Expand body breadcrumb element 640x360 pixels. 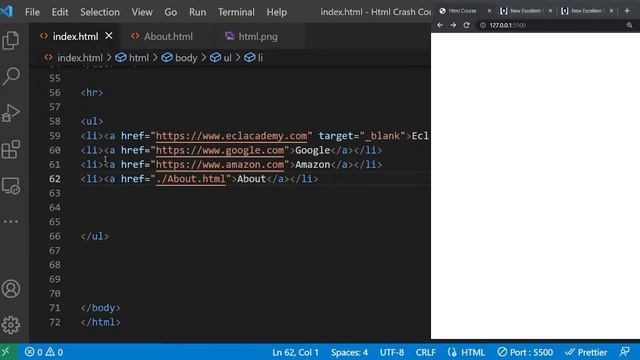pos(186,58)
